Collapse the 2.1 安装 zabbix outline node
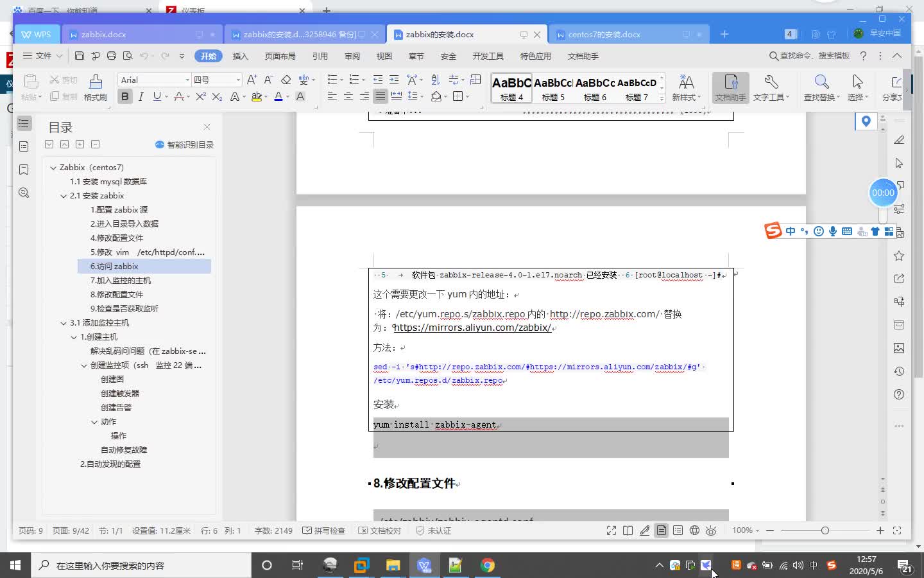The height and width of the screenshot is (578, 924). point(64,196)
